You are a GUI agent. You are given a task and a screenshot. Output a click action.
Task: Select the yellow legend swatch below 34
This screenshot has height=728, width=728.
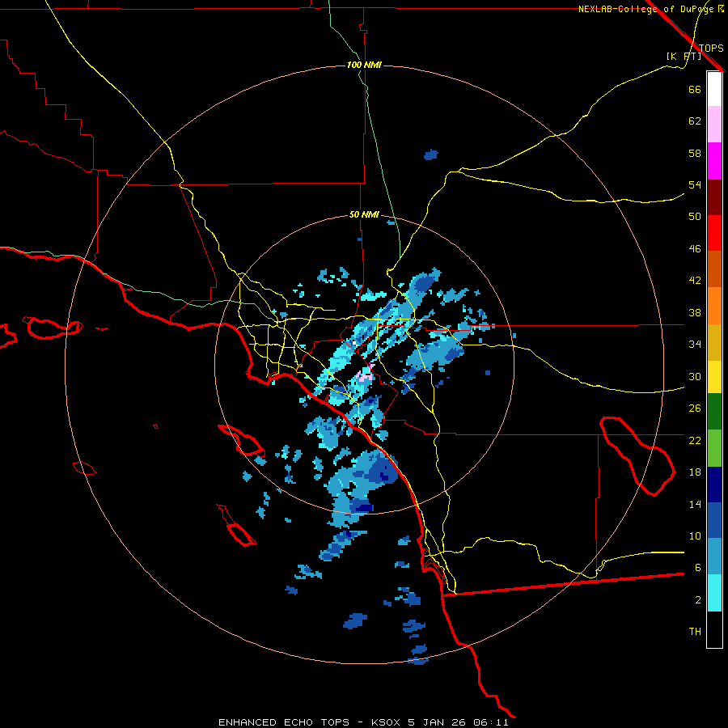(x=714, y=377)
